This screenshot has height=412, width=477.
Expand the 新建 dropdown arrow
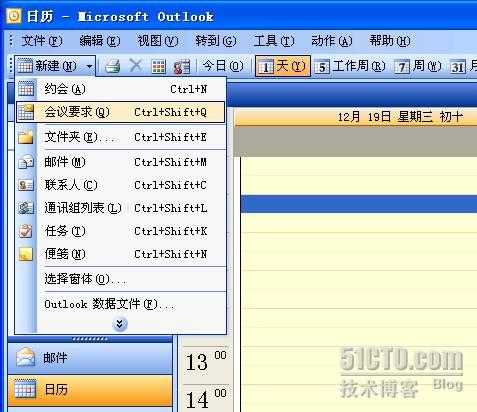pyautogui.click(x=89, y=66)
